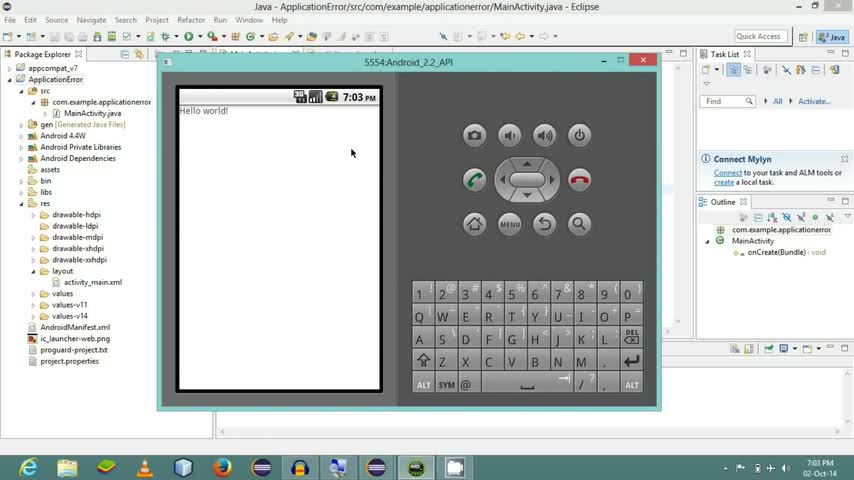This screenshot has width=854, height=480.
Task: Click the D-pad center select button
Action: point(527,179)
